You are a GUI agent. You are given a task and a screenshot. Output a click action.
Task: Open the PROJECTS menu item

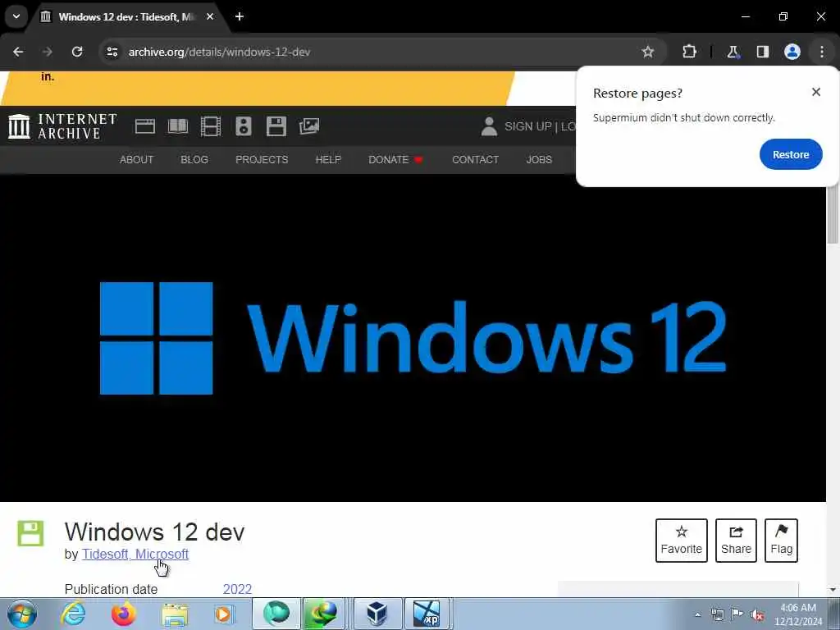[262, 160]
